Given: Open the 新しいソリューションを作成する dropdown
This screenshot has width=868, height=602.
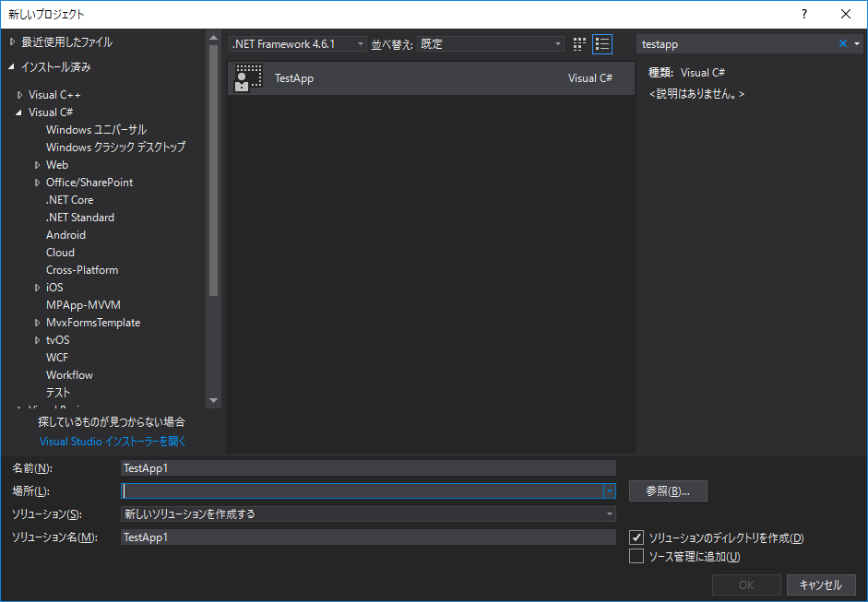Looking at the screenshot, I should pos(609,513).
